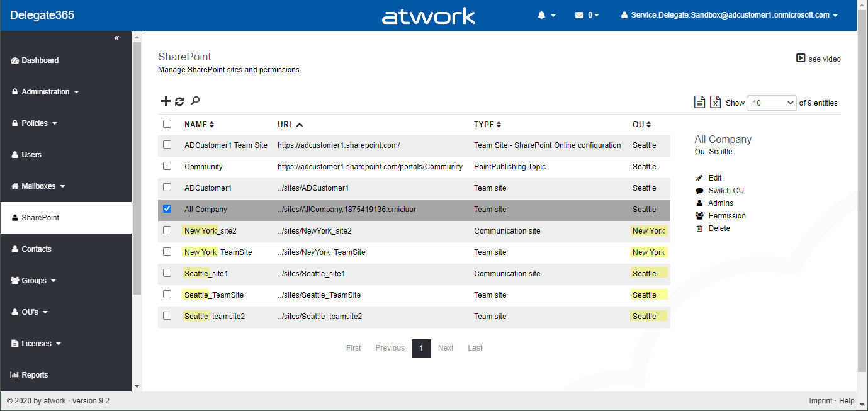The image size is (868, 411).
Task: Uncheck the All Company checkbox
Action: 167,209
